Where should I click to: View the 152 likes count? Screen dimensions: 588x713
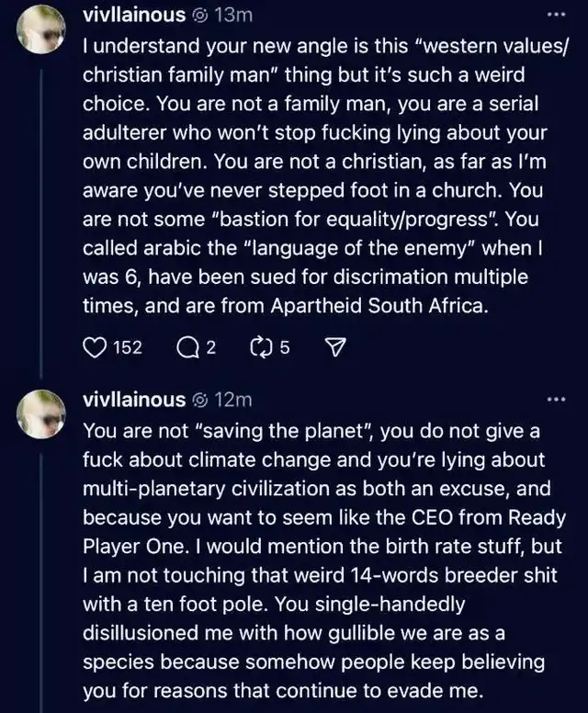pos(127,347)
